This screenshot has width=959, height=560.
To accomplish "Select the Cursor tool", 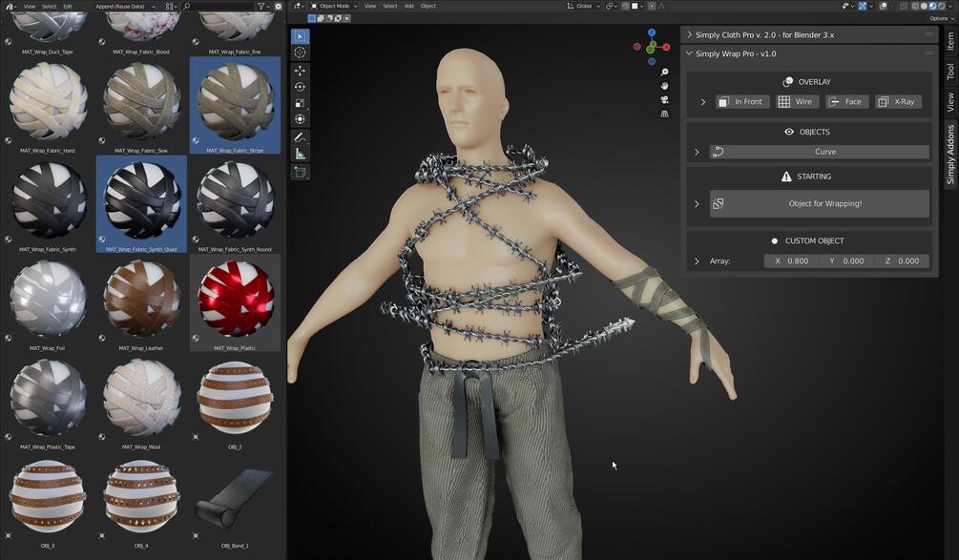I will [300, 52].
